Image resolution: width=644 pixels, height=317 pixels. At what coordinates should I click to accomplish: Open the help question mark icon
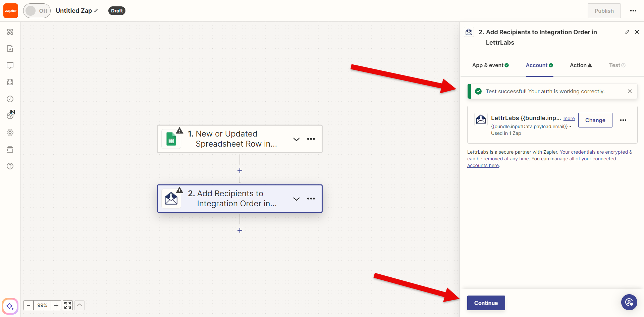tap(10, 166)
